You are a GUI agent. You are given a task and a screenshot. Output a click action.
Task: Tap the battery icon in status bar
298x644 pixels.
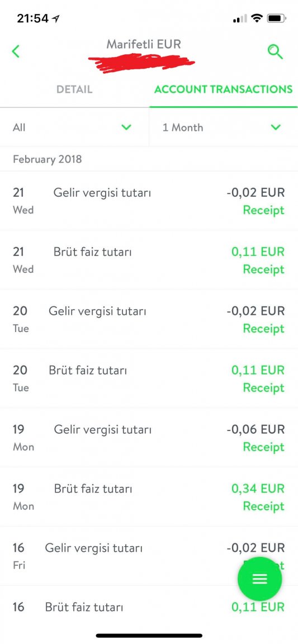(x=276, y=18)
